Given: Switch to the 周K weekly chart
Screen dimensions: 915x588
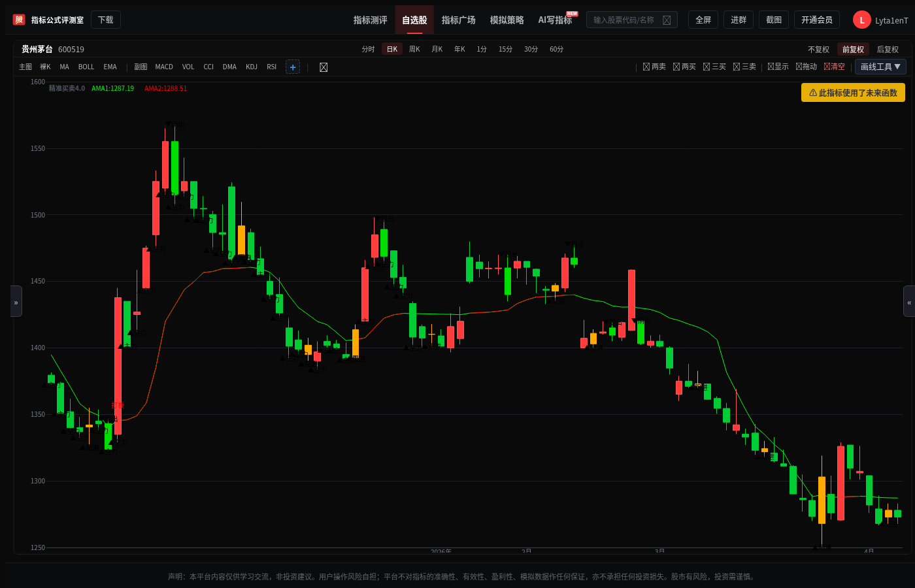Looking at the screenshot, I should coord(414,50).
